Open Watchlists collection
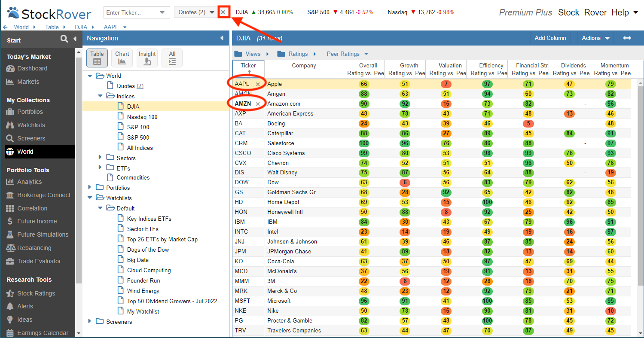This screenshot has height=338, width=644. (25, 125)
